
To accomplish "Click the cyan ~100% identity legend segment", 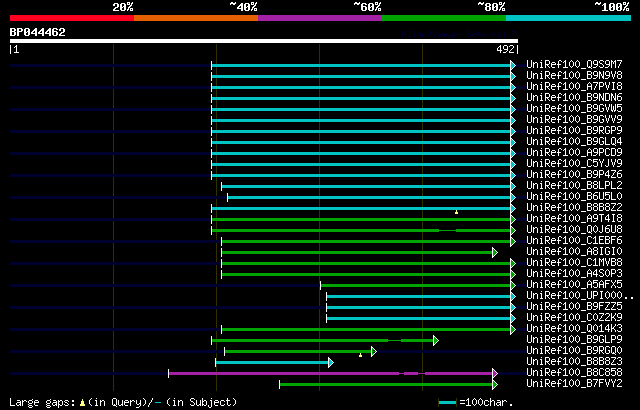I will 568,18.
